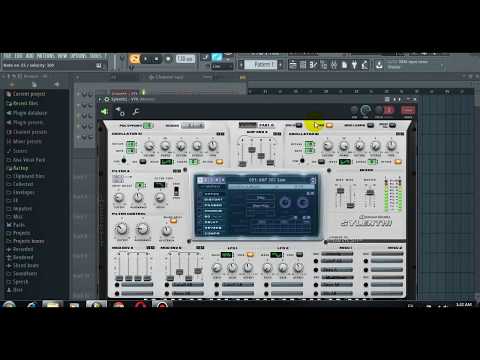Open the Soundfonts folder
Screen dimensions: 480x360
point(22,274)
